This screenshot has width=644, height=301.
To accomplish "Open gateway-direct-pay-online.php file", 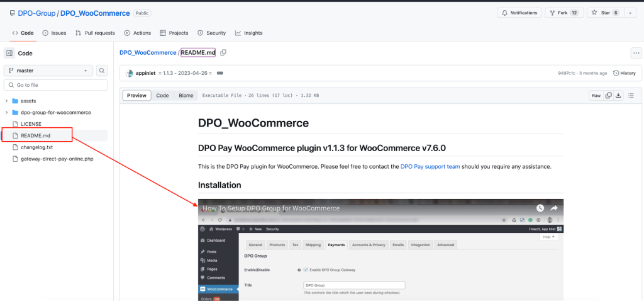I will pos(57,158).
